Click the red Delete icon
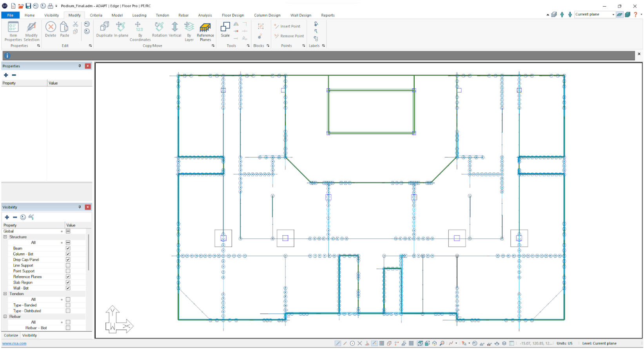644x349 pixels. pyautogui.click(x=51, y=27)
